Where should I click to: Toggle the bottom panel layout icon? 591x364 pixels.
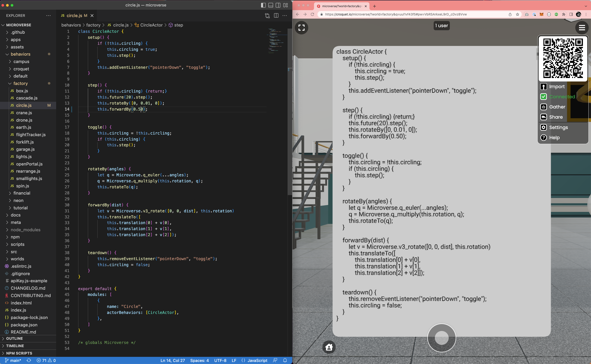coord(271,5)
